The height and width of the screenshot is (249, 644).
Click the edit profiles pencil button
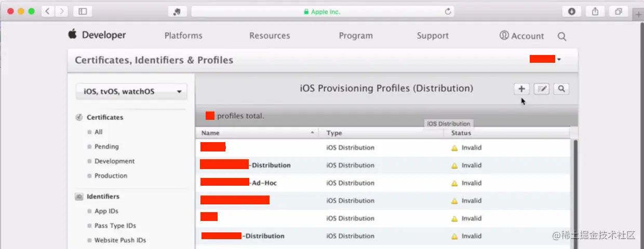point(541,89)
